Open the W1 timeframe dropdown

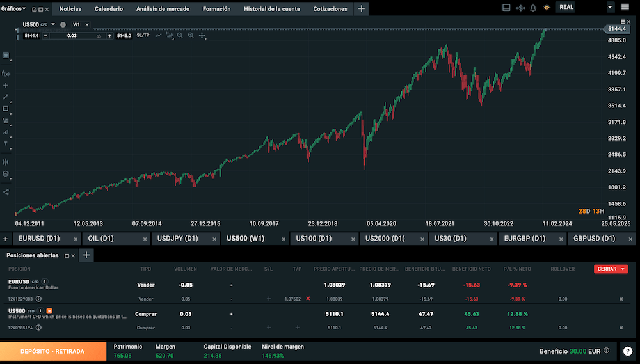[86, 24]
